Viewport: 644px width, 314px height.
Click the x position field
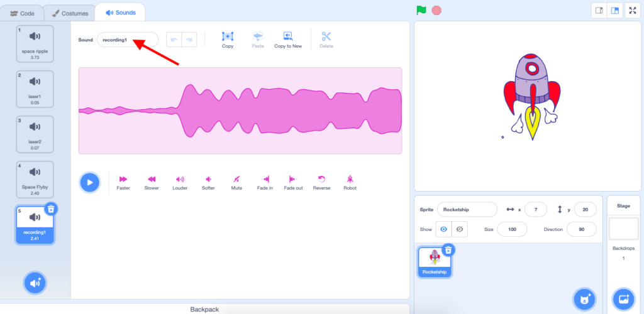[x=536, y=209]
